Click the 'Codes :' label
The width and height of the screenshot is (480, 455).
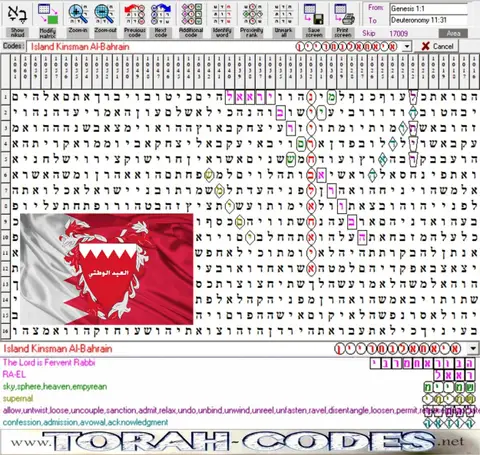pyautogui.click(x=13, y=46)
